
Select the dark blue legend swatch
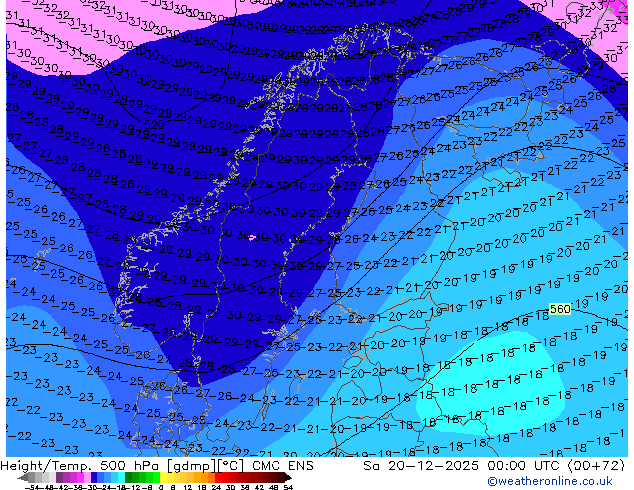[x=94, y=478]
